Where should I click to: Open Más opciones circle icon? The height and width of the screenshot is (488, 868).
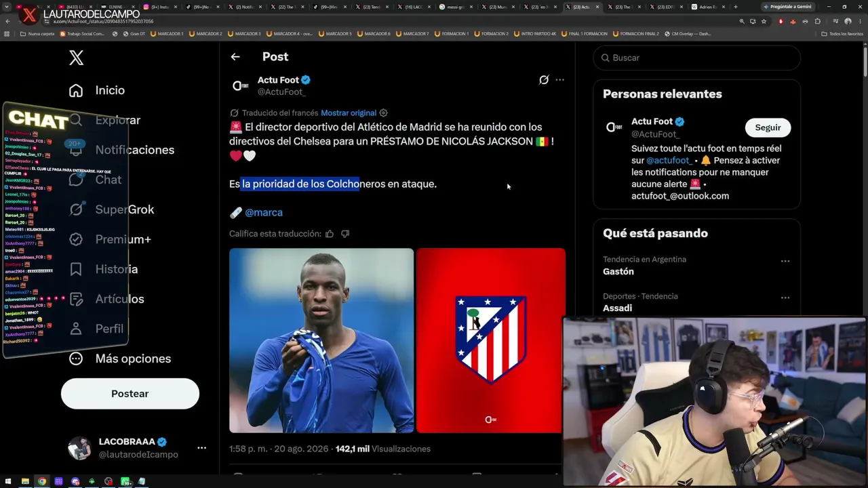click(x=76, y=359)
